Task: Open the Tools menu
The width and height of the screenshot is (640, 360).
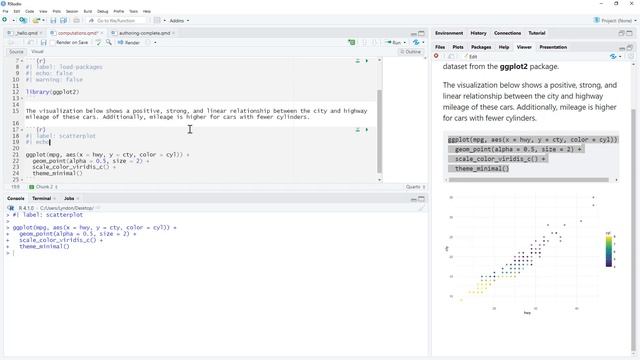Action: [x=133, y=11]
